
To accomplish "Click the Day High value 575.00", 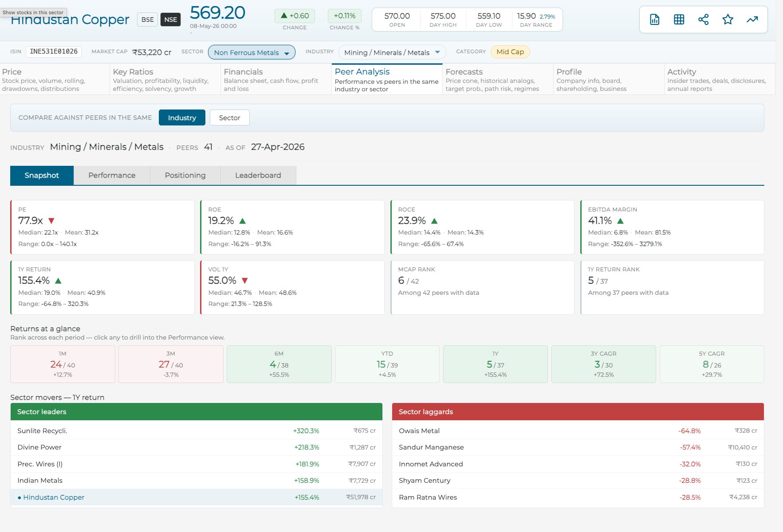I will (443, 16).
